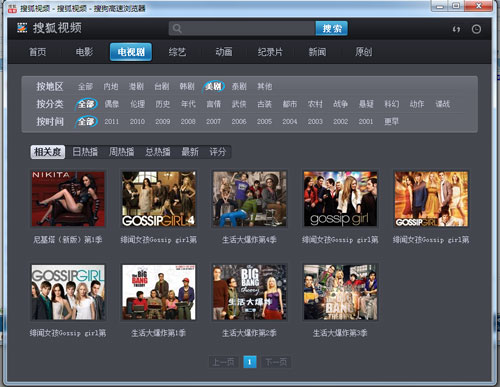Filter category by 偶像
The height and width of the screenshot is (387, 500).
coord(112,104)
